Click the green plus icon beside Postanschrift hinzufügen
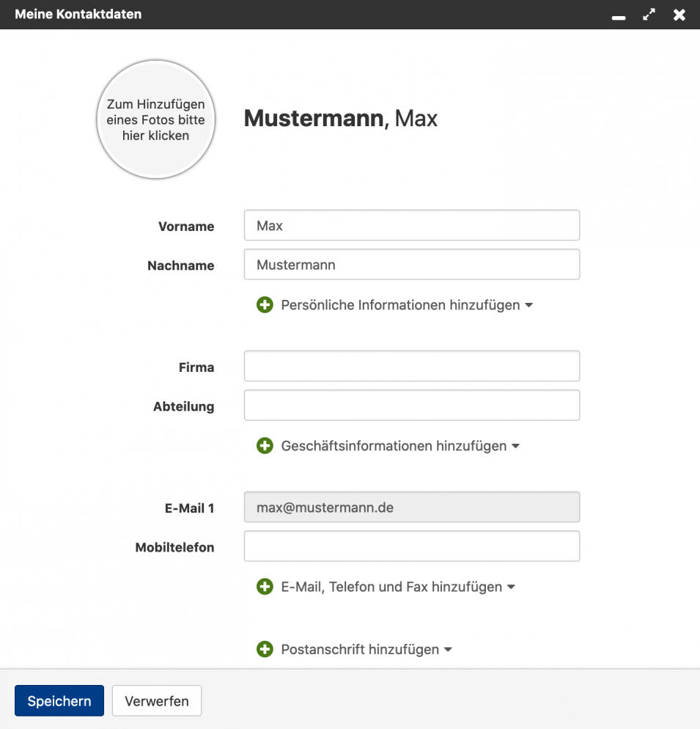Screen dimensions: 700x729 click(265, 649)
